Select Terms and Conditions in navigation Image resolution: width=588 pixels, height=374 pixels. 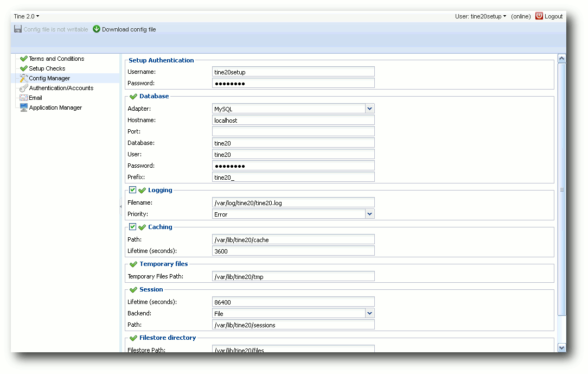[56, 59]
